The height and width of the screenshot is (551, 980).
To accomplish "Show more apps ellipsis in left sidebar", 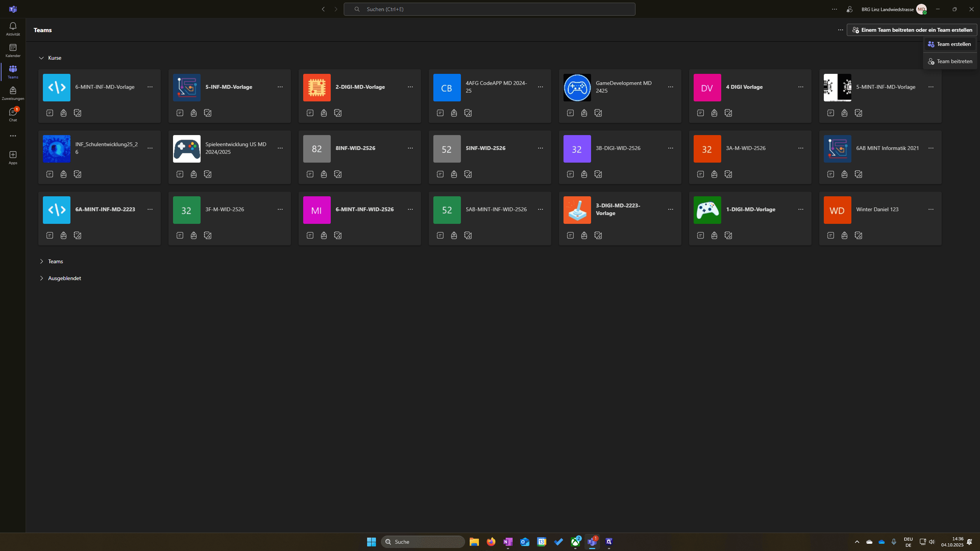I will pos(13,136).
